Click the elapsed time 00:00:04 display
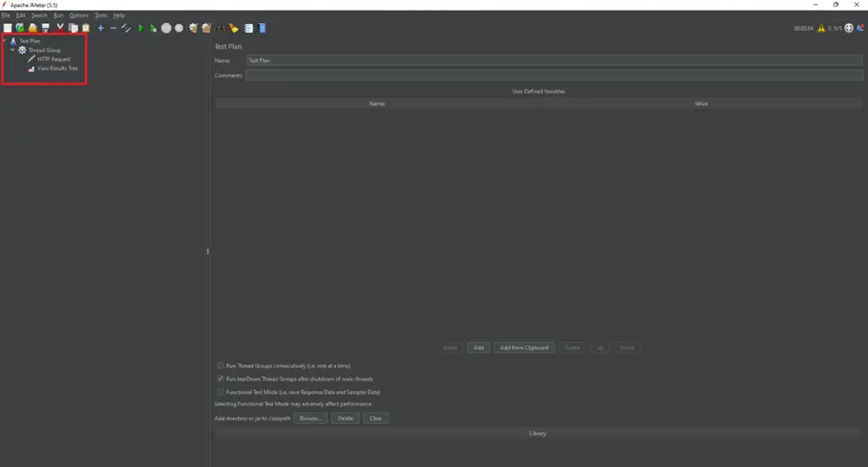The height and width of the screenshot is (467, 868). (804, 28)
